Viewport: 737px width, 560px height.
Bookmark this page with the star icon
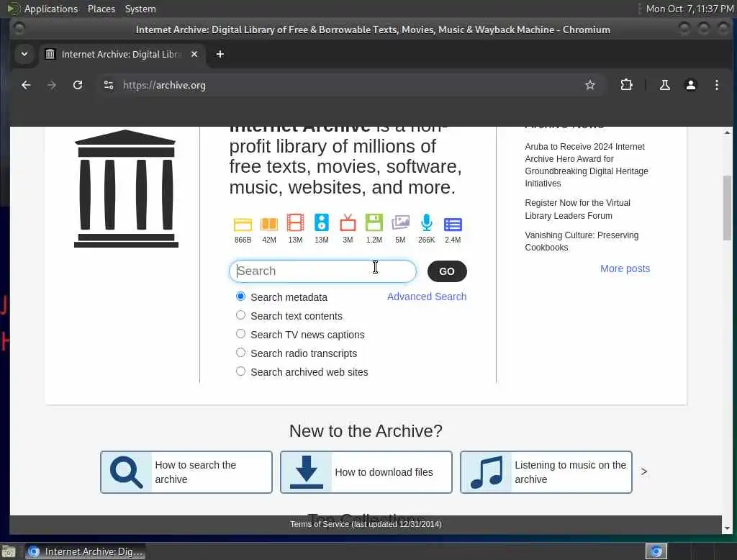coord(590,85)
